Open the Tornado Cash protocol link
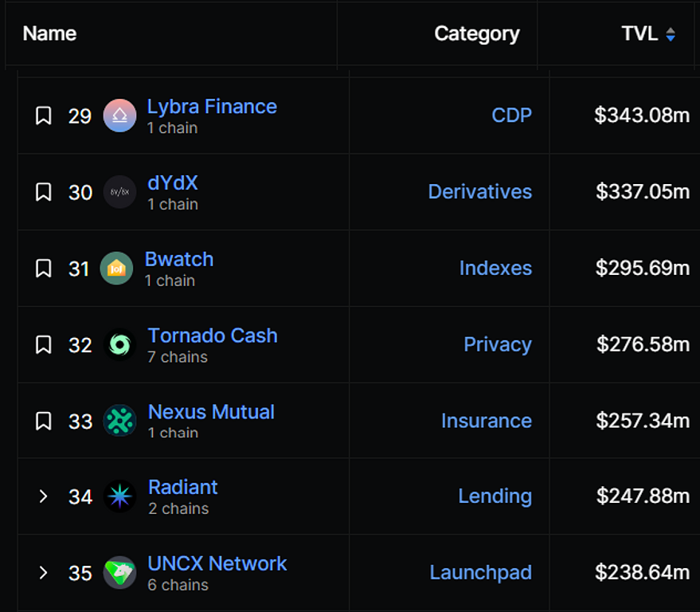Viewport: 700px width, 612px height. click(x=213, y=335)
